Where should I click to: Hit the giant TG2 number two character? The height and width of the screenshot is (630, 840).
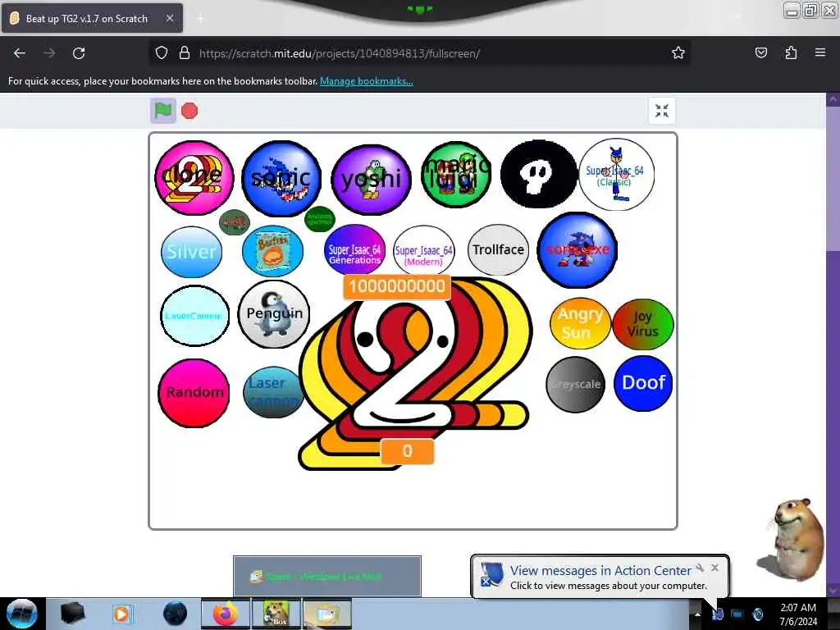(x=415, y=375)
